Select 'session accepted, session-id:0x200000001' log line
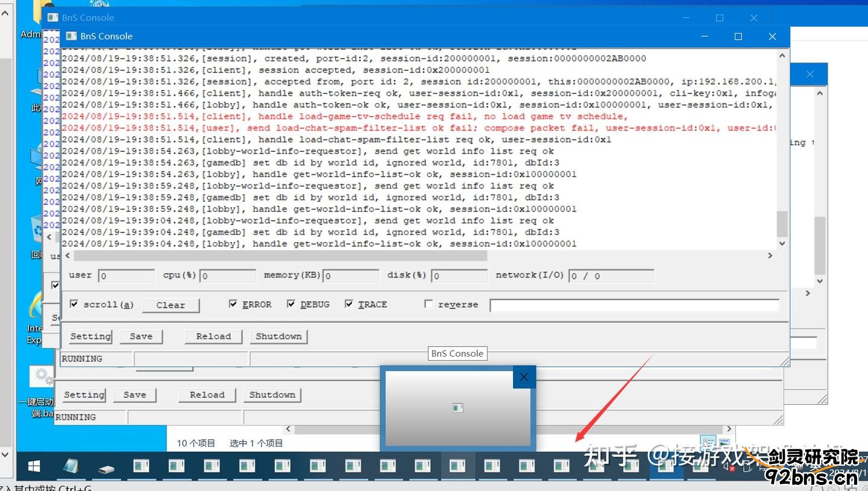 pos(275,70)
